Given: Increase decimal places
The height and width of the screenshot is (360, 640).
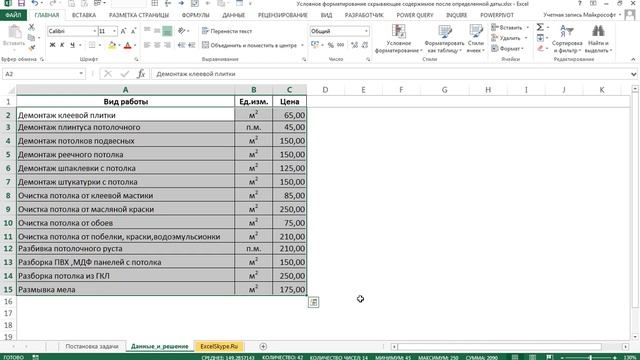Looking at the screenshot, I should (x=354, y=45).
